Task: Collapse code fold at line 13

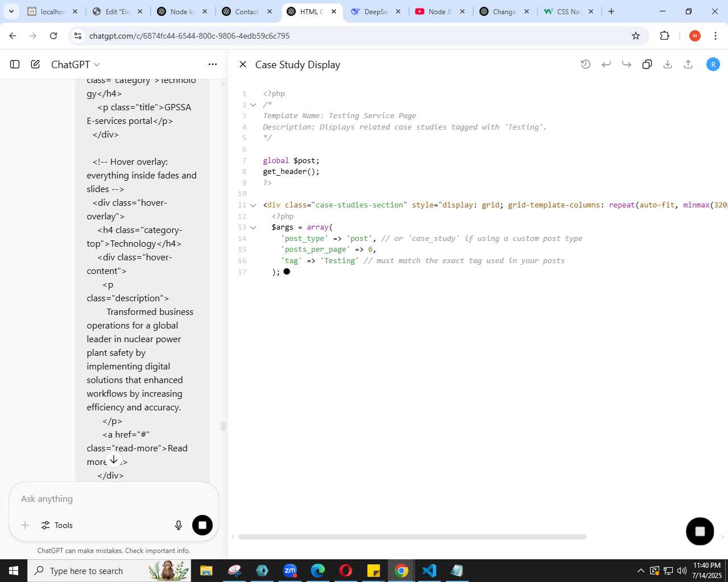Action: (253, 227)
